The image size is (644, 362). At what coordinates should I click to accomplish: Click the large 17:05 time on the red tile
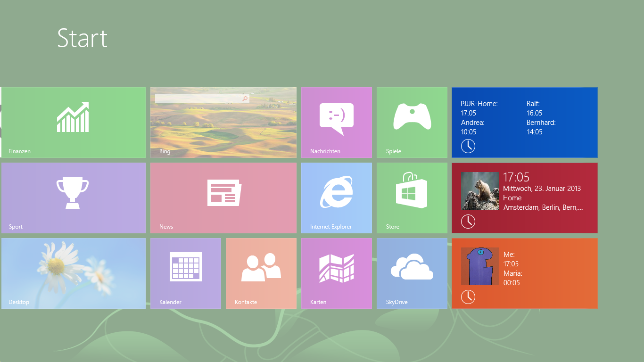pos(516,177)
